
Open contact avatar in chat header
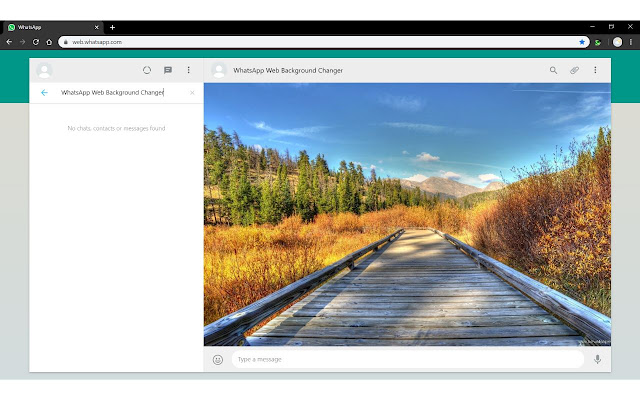click(219, 70)
